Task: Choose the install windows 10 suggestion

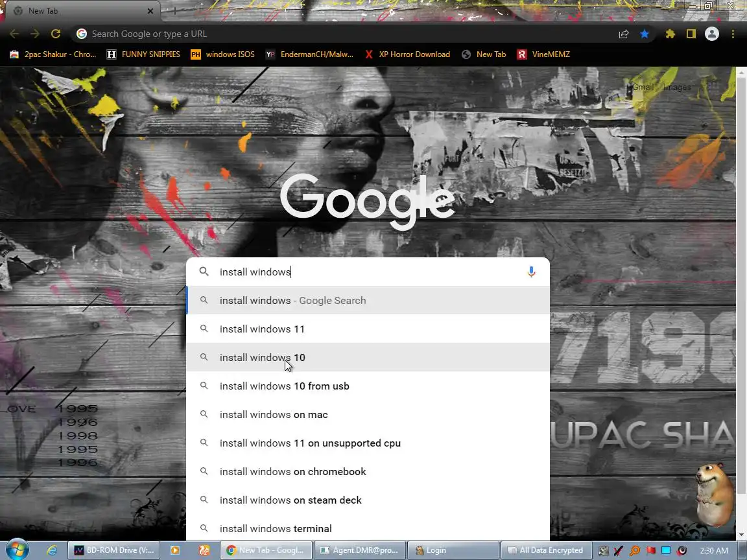Action: click(x=368, y=358)
